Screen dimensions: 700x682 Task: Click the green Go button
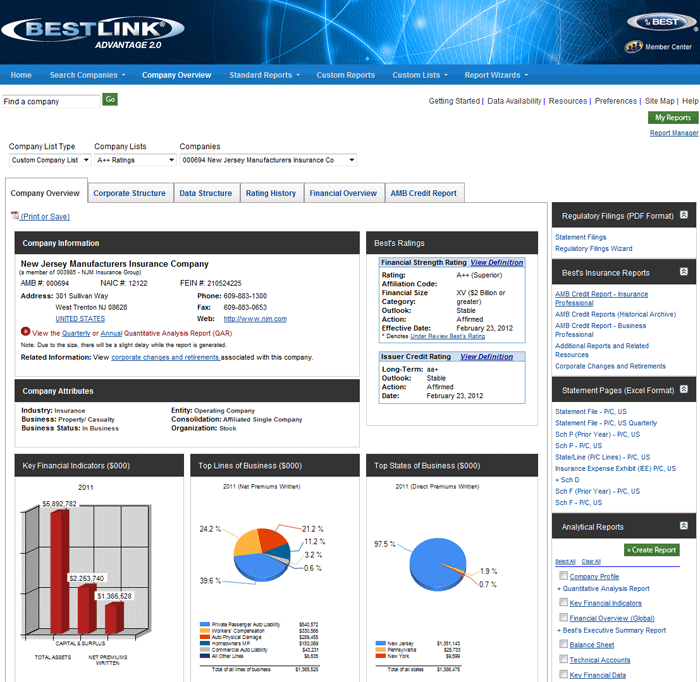pyautogui.click(x=110, y=99)
